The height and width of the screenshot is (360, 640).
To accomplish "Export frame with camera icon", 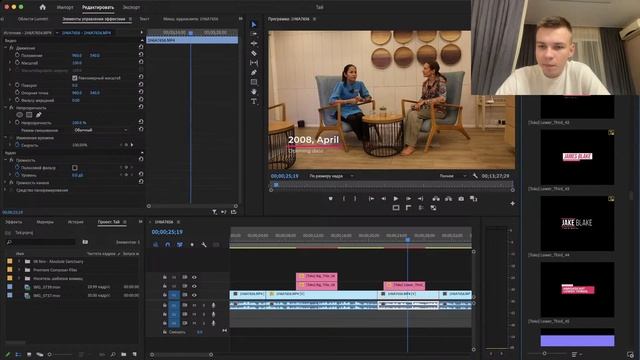I will [461, 199].
